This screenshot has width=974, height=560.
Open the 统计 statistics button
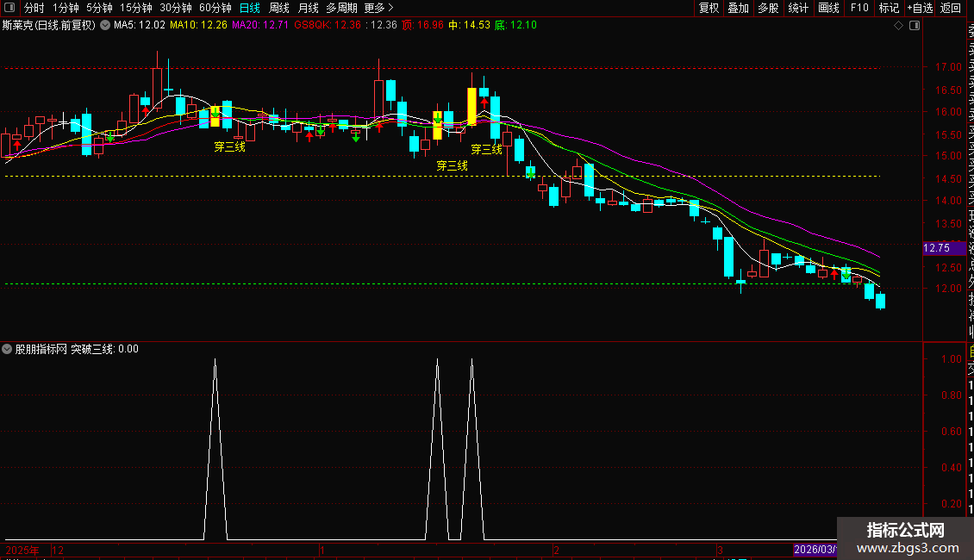tap(798, 8)
